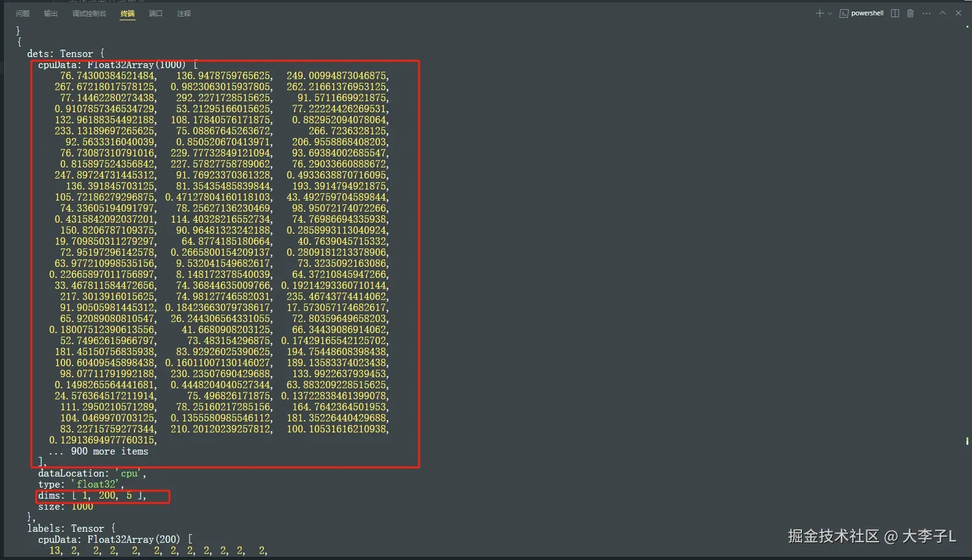972x560 pixels.
Task: Click the 'labels: Tensor {' line
Action: pyautogui.click(x=71, y=529)
